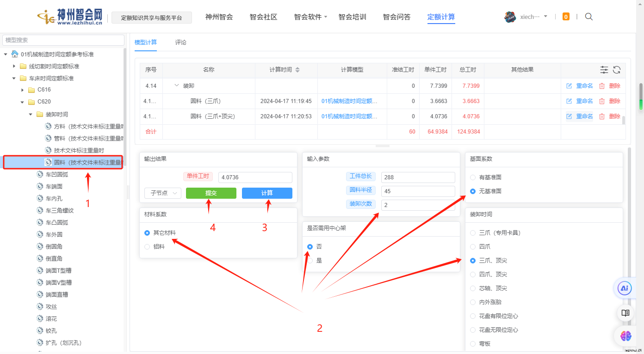This screenshot has height=354, width=644.
Task: Switch to the 评论 tab
Action: pos(181,43)
